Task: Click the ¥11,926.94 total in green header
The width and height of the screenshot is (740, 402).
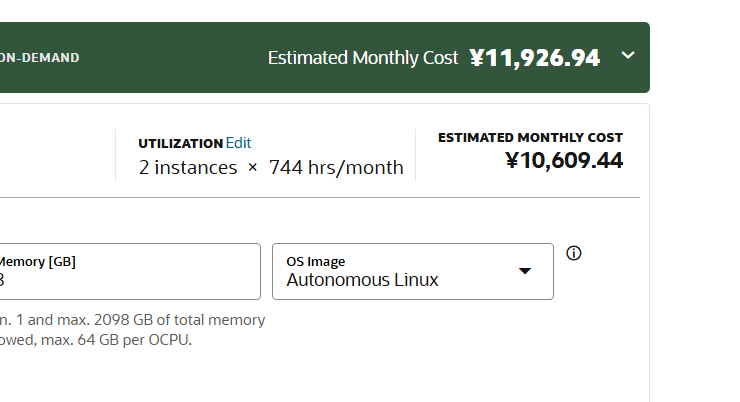Action: point(535,58)
